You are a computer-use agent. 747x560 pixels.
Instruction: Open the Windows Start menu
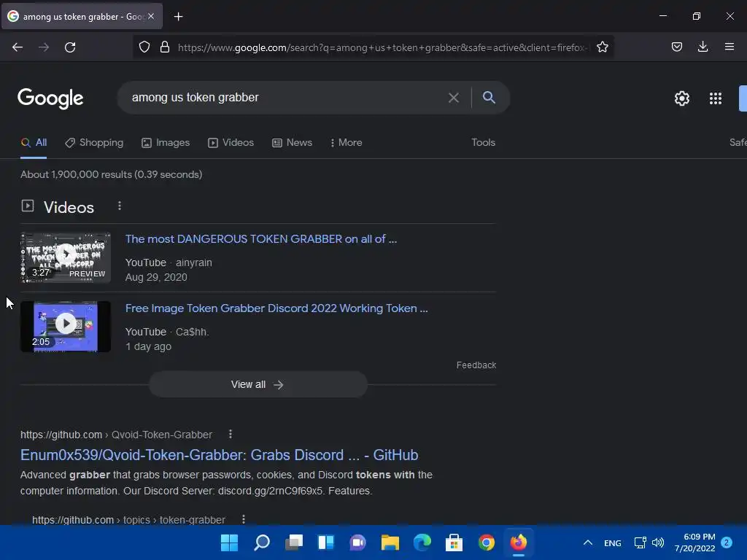229,542
